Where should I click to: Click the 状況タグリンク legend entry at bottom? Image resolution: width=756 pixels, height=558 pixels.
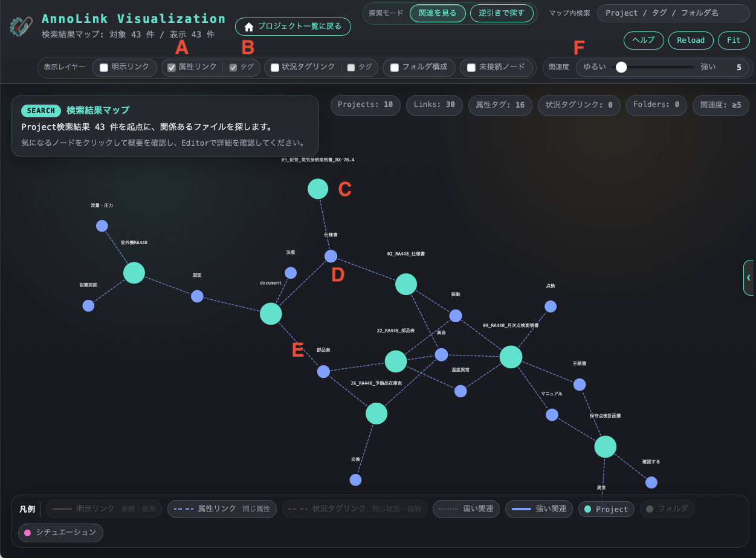coord(355,509)
